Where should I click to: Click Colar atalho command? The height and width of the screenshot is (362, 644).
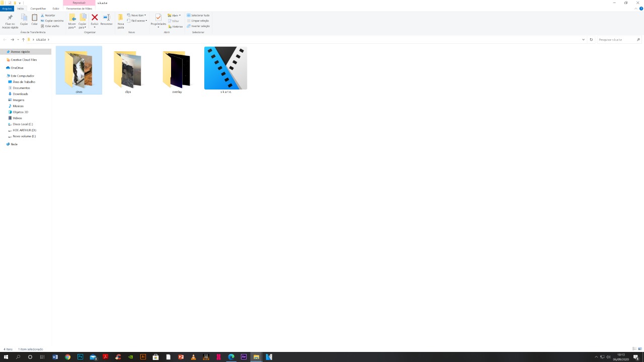(50, 26)
